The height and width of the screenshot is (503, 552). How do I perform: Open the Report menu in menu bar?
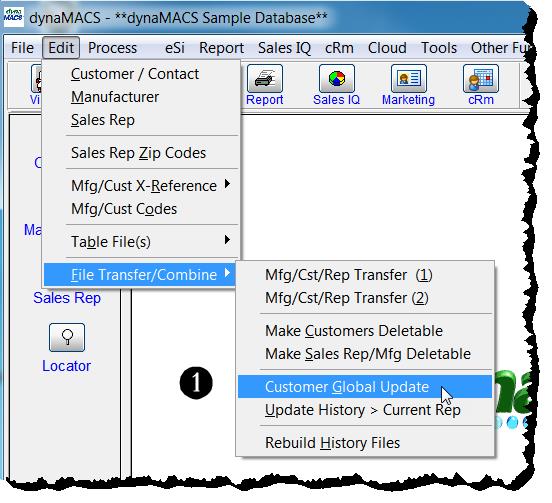[221, 48]
